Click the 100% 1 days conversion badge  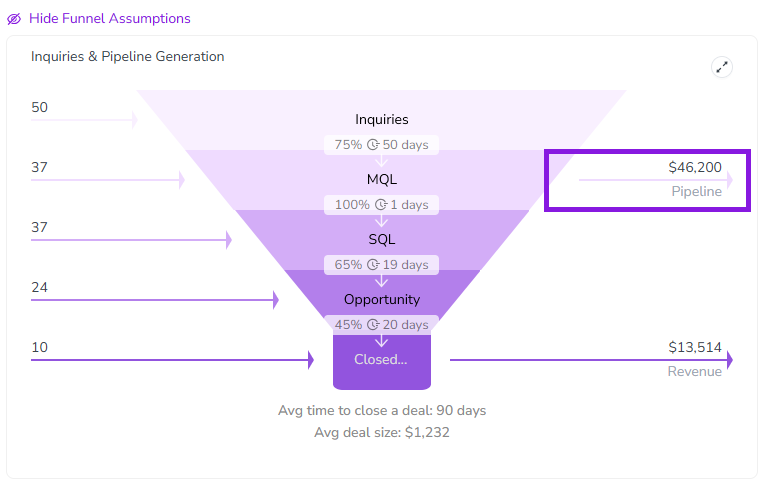381,205
